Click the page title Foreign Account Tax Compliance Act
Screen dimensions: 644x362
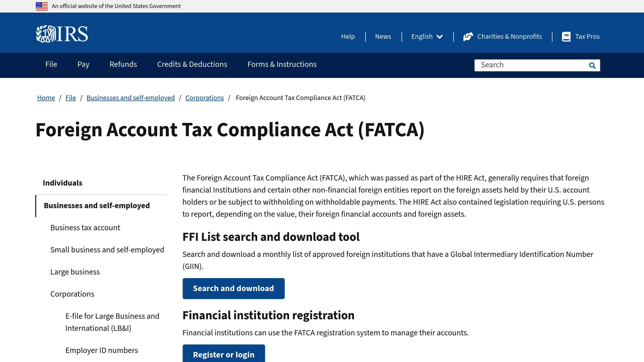point(230,130)
